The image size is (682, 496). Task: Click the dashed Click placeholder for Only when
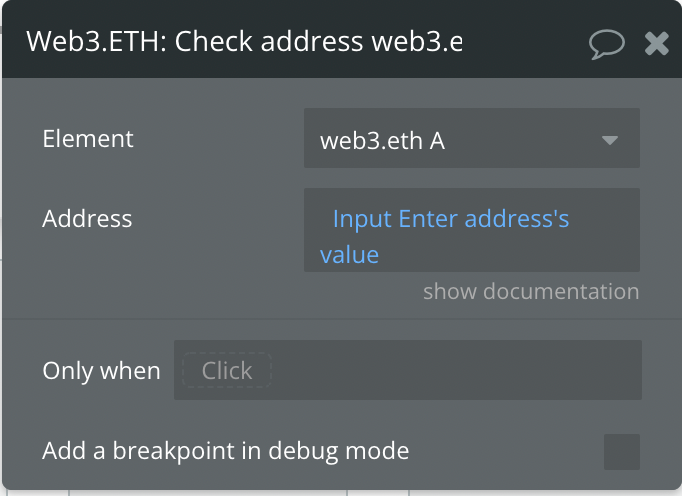click(x=227, y=370)
